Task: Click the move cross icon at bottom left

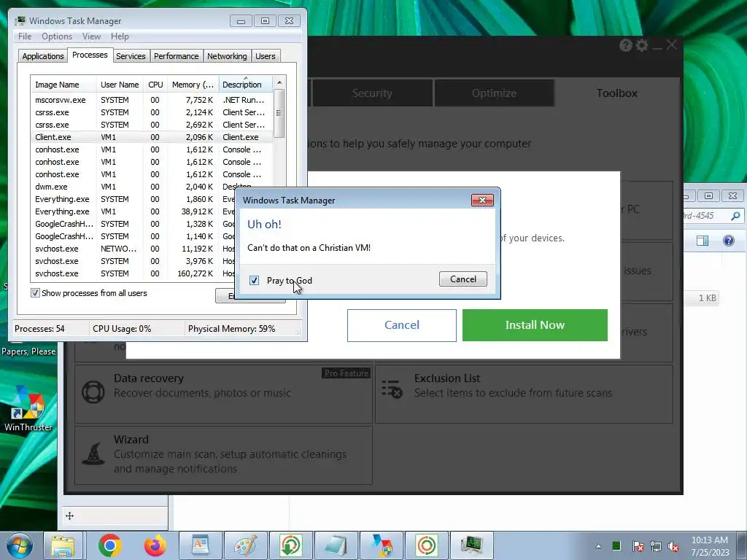Action: (x=69, y=516)
